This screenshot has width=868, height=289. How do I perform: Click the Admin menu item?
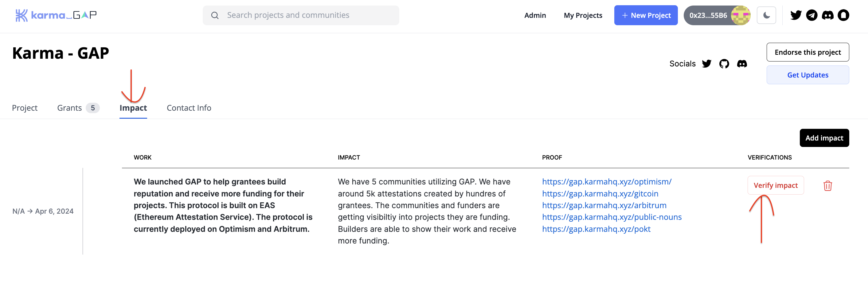(535, 15)
